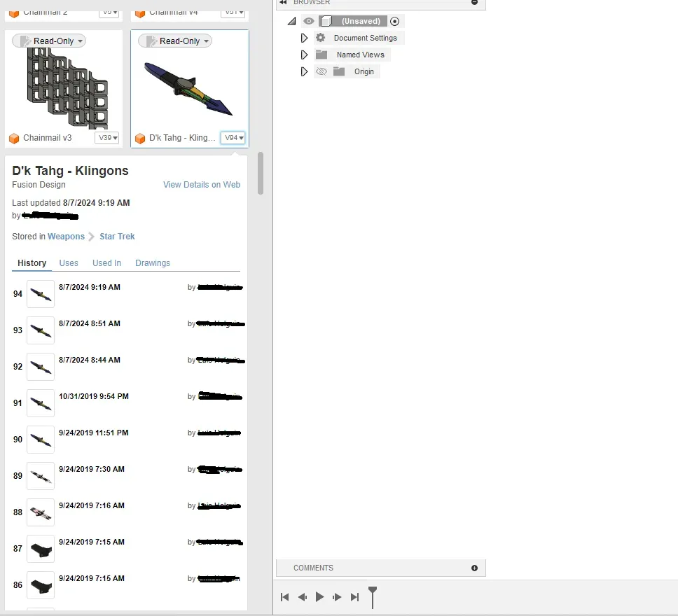Toggle visibility of the Unsaved root component
Viewport: 678px width, 616px height.
(309, 21)
